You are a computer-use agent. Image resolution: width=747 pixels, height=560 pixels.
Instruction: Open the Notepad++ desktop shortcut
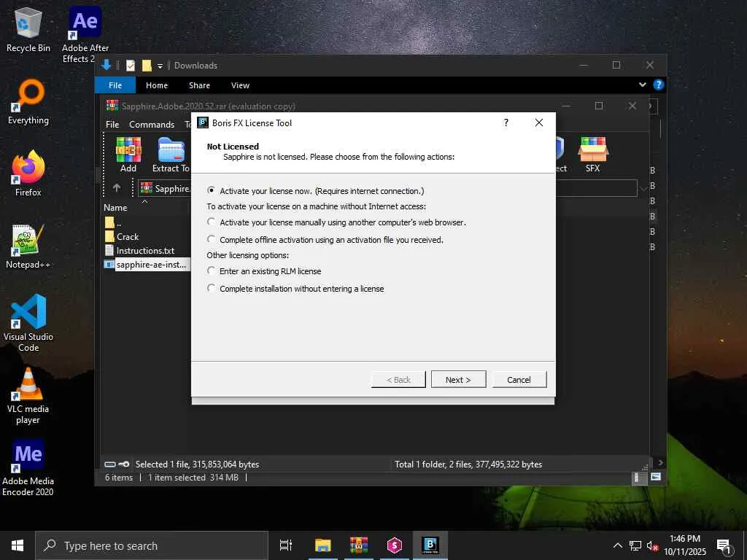click(28, 246)
